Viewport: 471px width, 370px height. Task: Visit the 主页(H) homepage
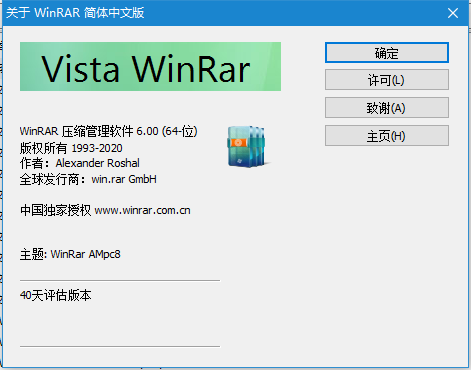click(387, 136)
